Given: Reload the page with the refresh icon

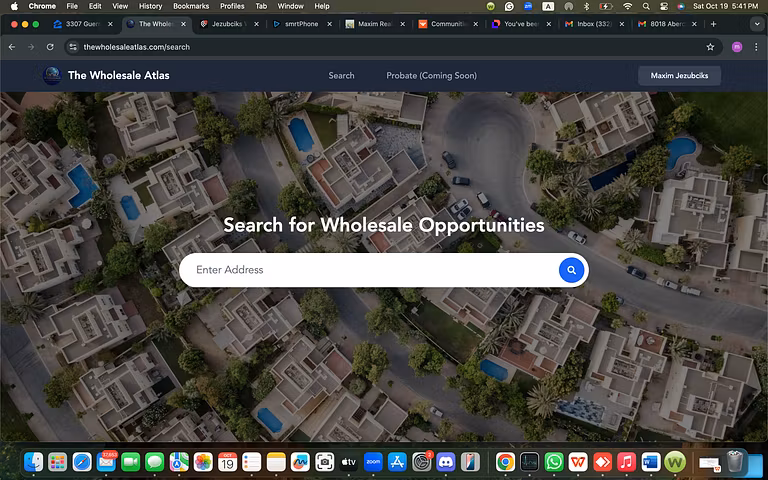Looking at the screenshot, I should click(x=50, y=47).
